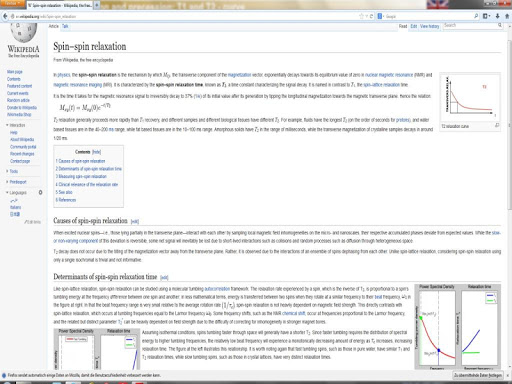Click the Wikipedia Search input field
Viewport: 512px width, 384px height.
point(470,25)
